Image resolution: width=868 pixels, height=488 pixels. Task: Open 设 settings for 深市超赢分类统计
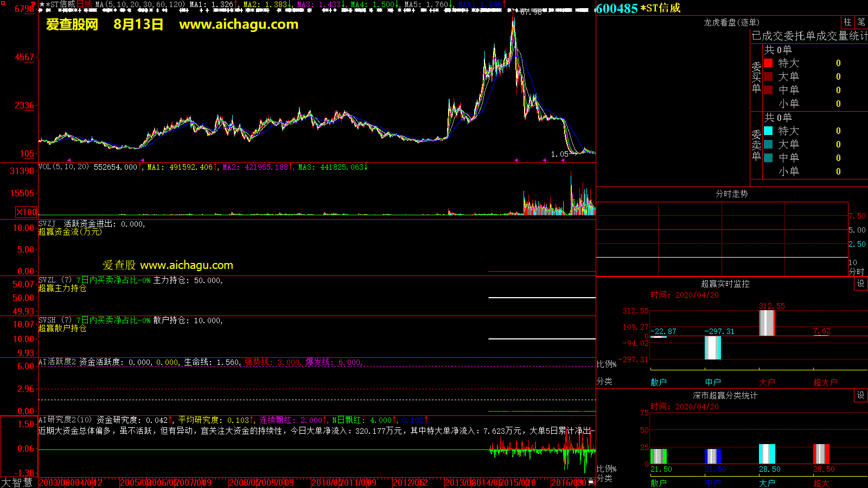[x=860, y=395]
